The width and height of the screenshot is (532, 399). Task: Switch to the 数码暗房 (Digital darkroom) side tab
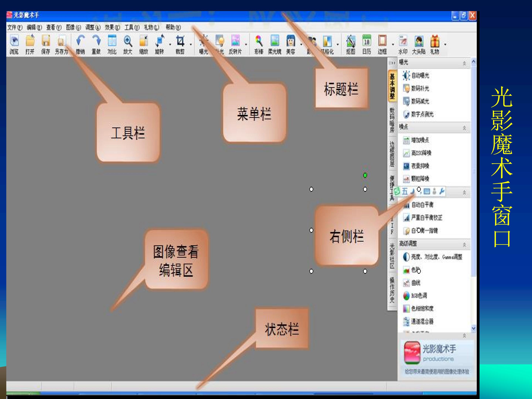(392, 120)
